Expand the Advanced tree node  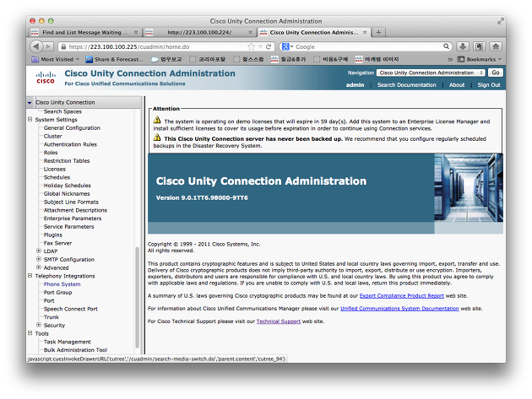pos(39,267)
